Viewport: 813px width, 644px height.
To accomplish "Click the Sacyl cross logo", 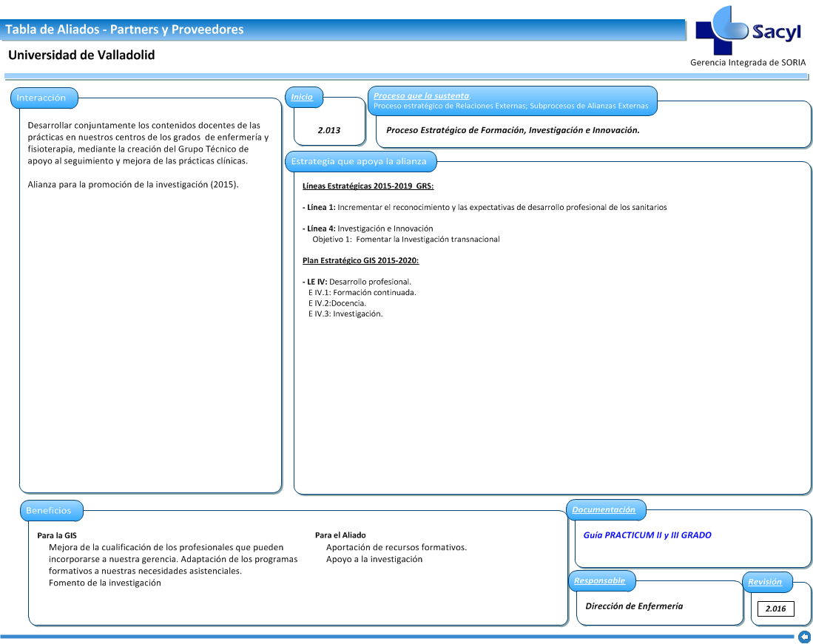I will coord(721,30).
